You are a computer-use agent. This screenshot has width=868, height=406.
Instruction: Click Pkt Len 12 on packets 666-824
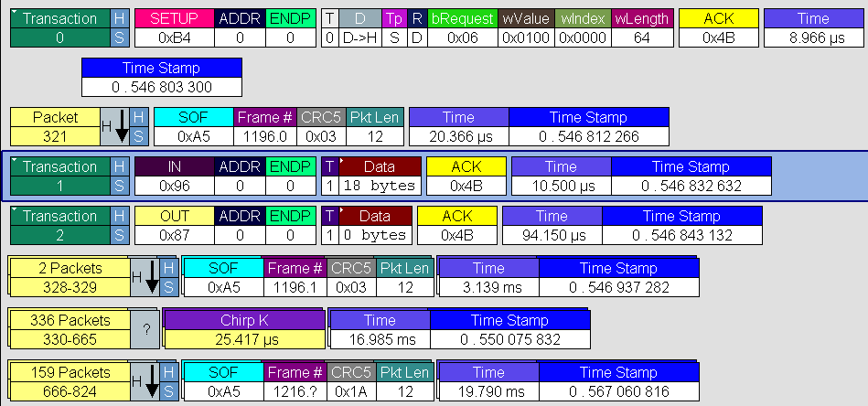tap(405, 381)
